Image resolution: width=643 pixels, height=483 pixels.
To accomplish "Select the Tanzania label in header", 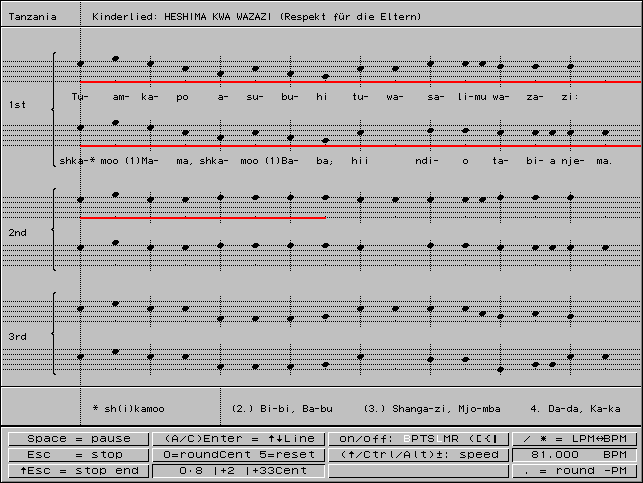I will pos(32,18).
